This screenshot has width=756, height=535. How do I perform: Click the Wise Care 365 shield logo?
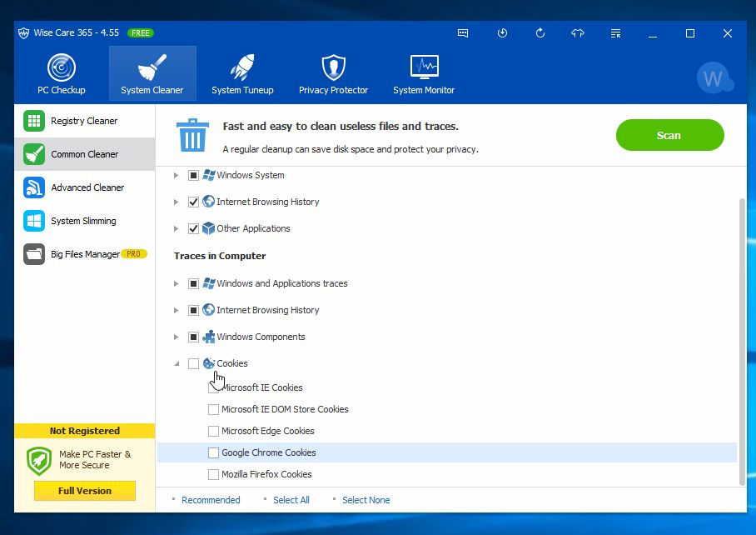[x=23, y=32]
